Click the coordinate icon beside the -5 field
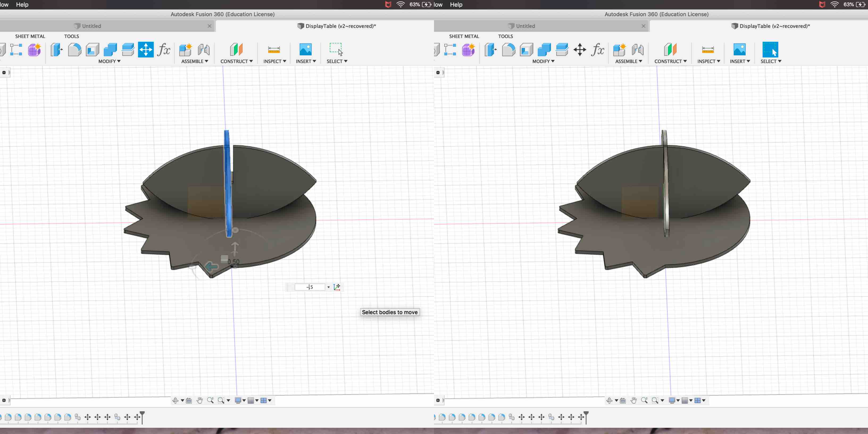This screenshot has height=434, width=868. click(x=337, y=287)
